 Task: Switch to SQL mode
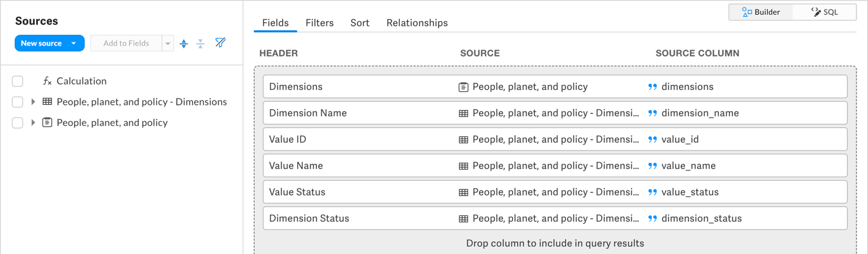[x=824, y=12]
